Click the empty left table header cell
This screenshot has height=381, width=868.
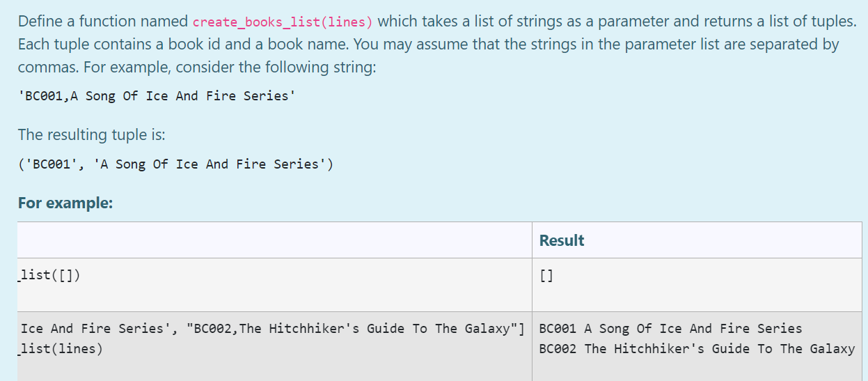click(x=275, y=240)
